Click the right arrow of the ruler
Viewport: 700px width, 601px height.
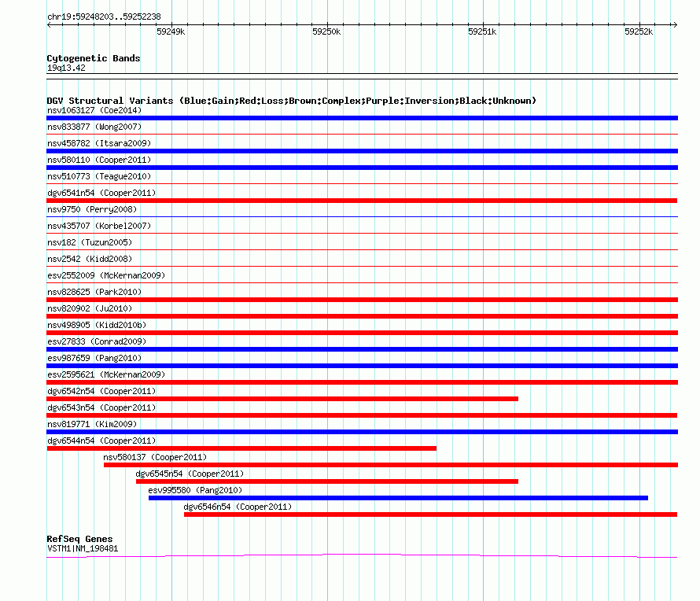(x=675, y=25)
